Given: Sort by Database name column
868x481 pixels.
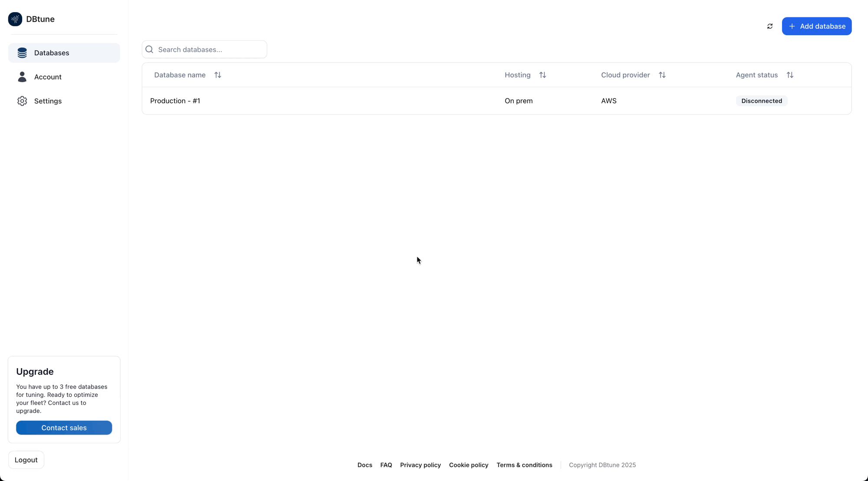Looking at the screenshot, I should (x=217, y=75).
